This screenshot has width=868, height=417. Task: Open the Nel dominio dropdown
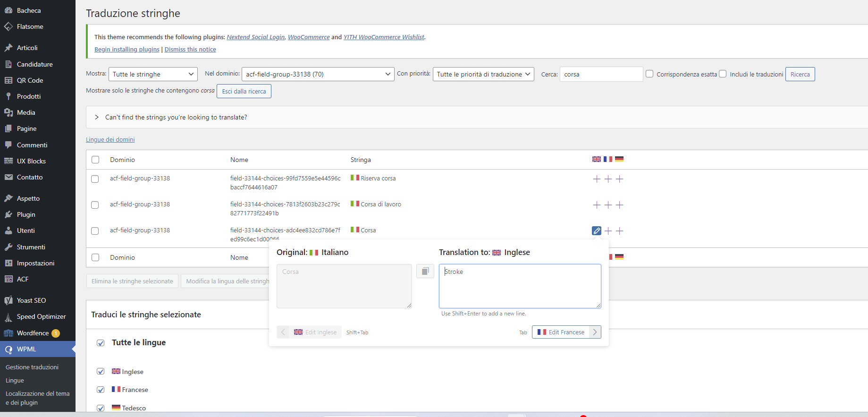[318, 74]
